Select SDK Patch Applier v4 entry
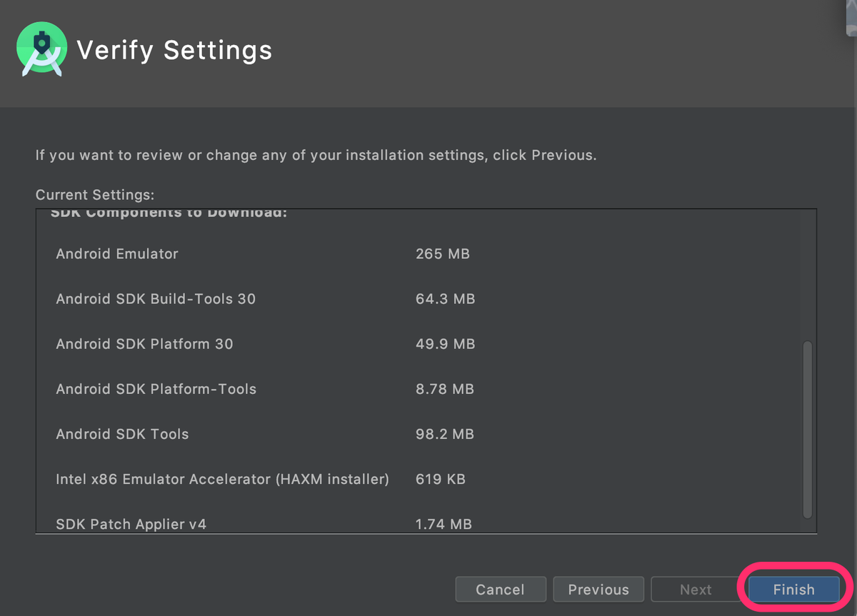The image size is (857, 616). pyautogui.click(x=131, y=524)
